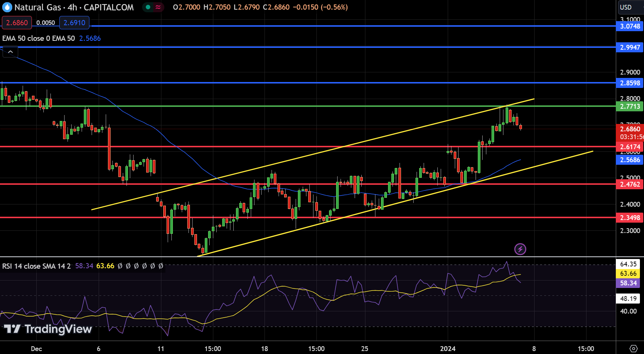This screenshot has width=644, height=354.
Task: Click the countdown timer 03:31 under price
Action: click(631, 137)
